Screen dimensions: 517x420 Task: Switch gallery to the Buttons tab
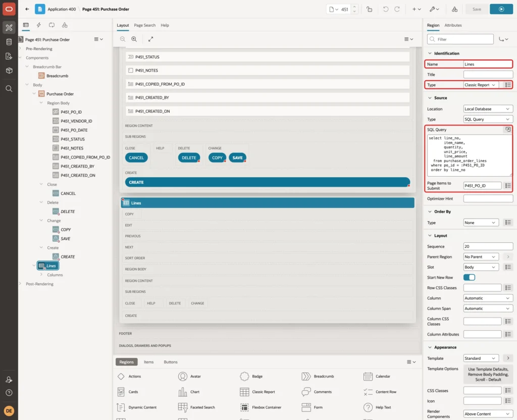pos(171,362)
